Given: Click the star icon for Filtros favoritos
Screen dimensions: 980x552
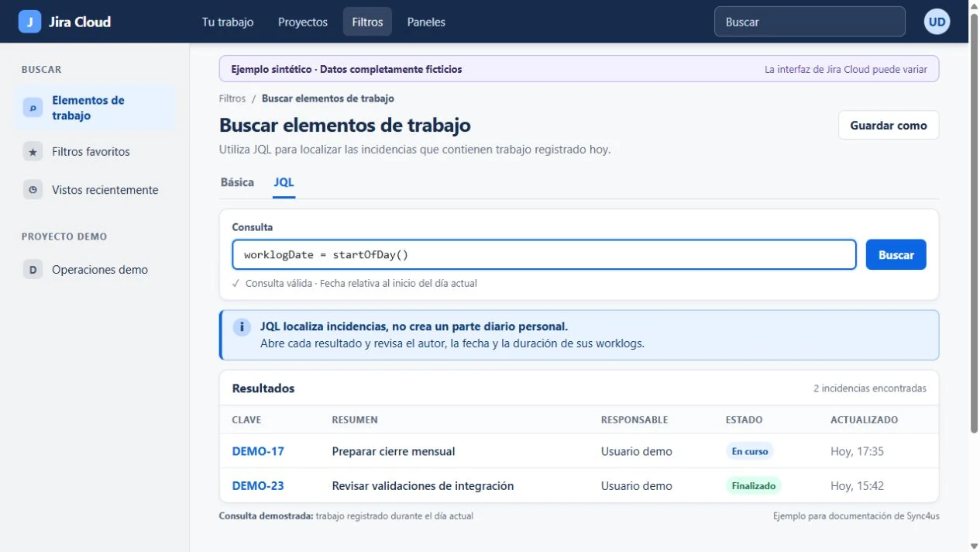Looking at the screenshot, I should [33, 152].
